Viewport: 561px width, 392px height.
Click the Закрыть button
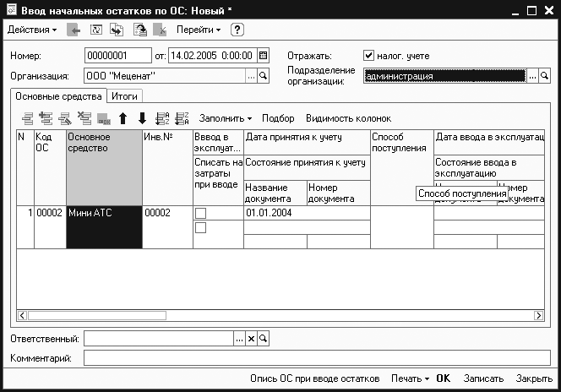coord(534,378)
